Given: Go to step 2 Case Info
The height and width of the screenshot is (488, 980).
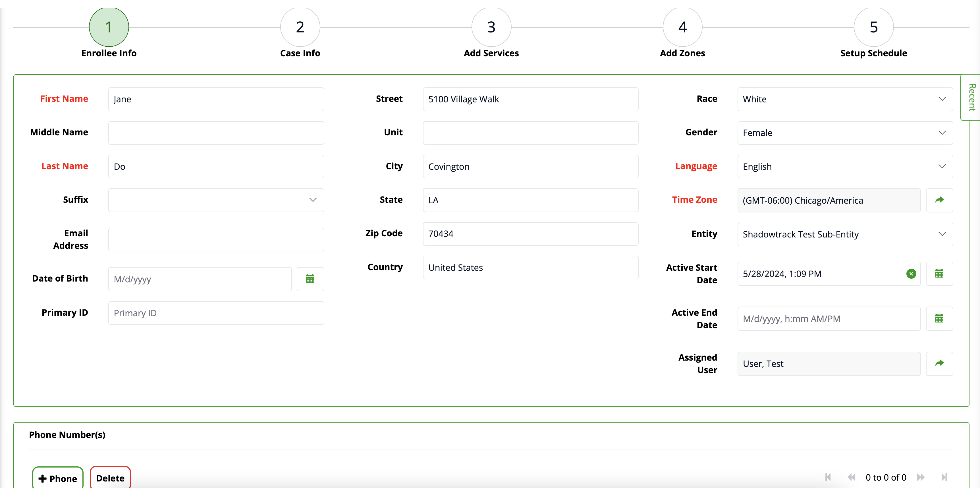Looking at the screenshot, I should pos(300,27).
